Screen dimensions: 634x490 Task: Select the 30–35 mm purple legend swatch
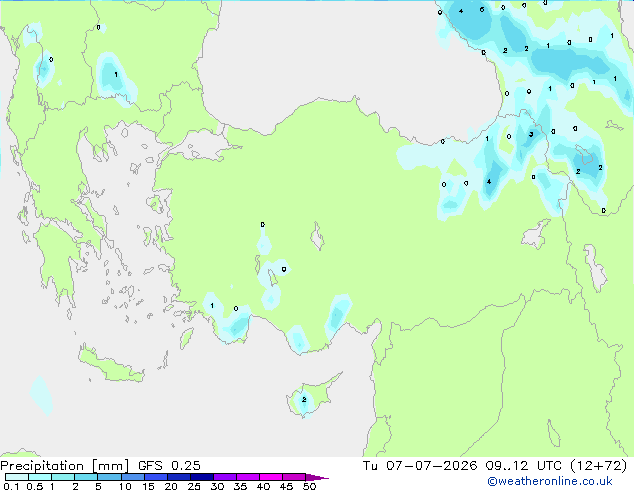tap(225, 477)
